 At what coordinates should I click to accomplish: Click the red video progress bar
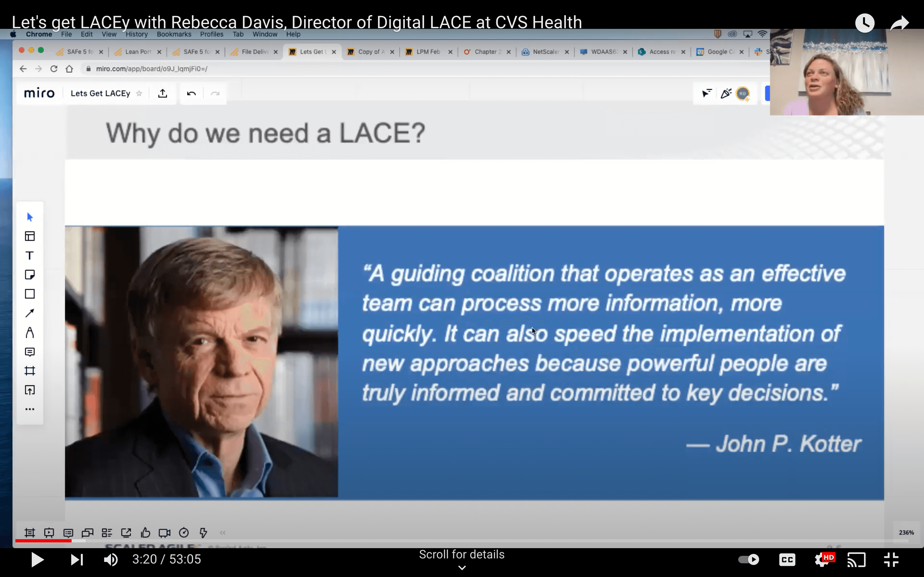pyautogui.click(x=43, y=541)
